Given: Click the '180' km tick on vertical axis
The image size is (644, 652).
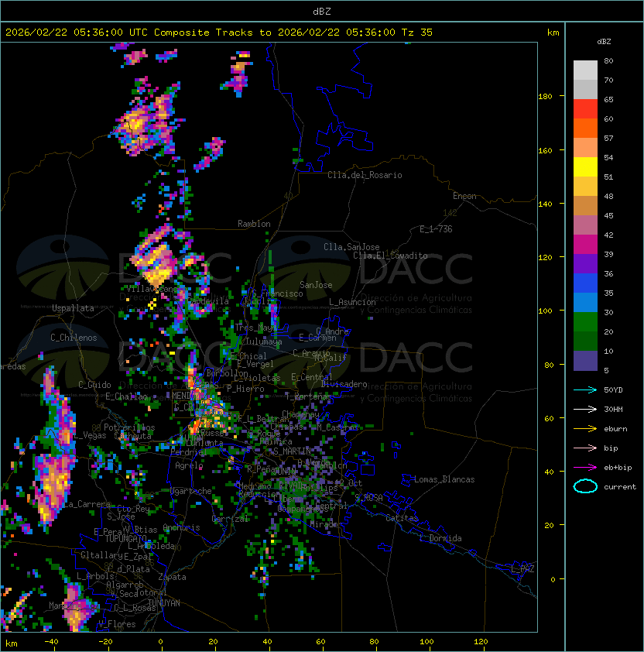Looking at the screenshot, I should click(545, 97).
